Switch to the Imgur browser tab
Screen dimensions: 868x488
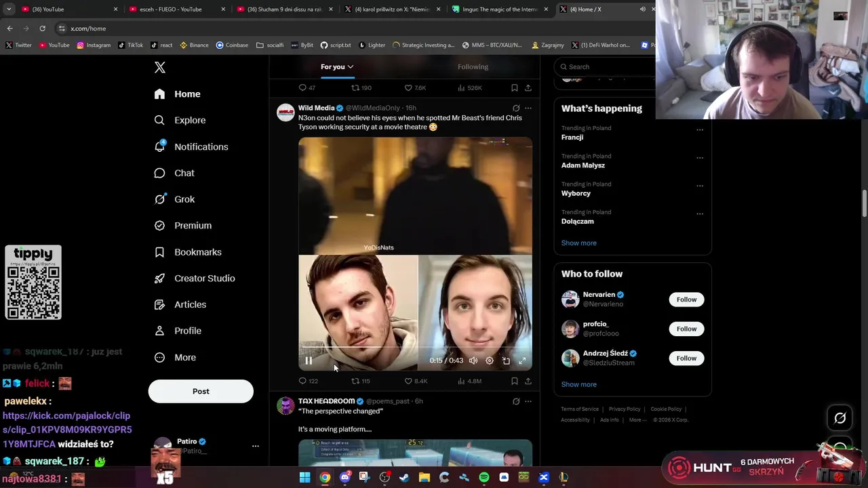coord(499,9)
